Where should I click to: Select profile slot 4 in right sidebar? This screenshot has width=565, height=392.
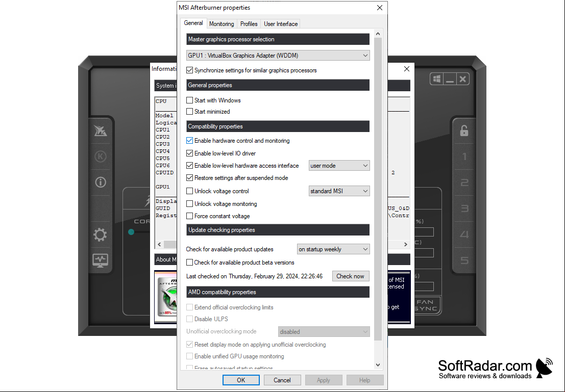pyautogui.click(x=464, y=234)
